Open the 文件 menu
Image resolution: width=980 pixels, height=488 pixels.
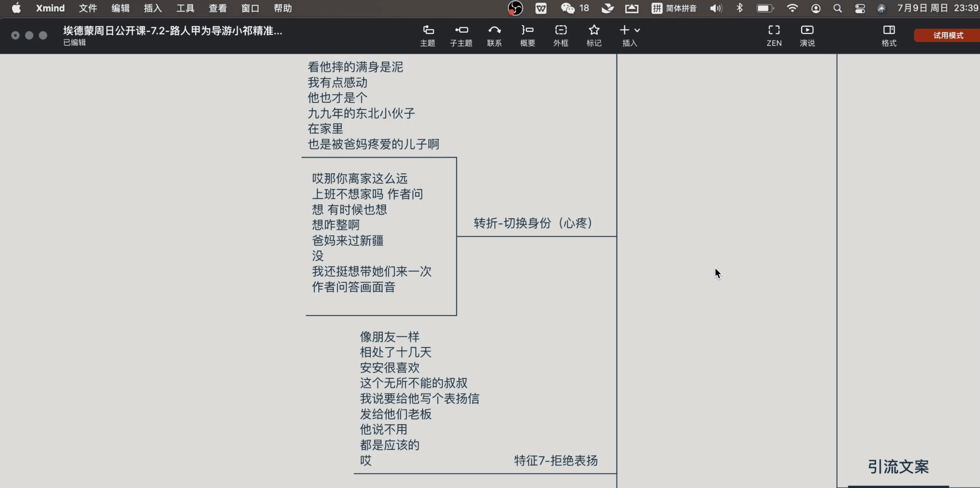(x=88, y=8)
